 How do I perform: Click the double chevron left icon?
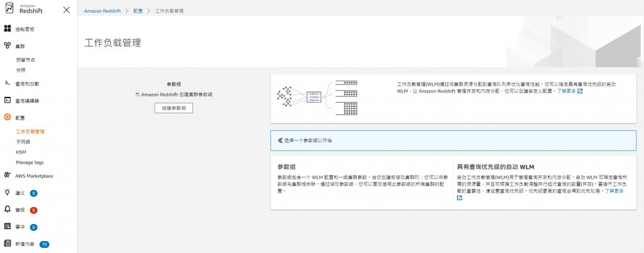(280, 140)
